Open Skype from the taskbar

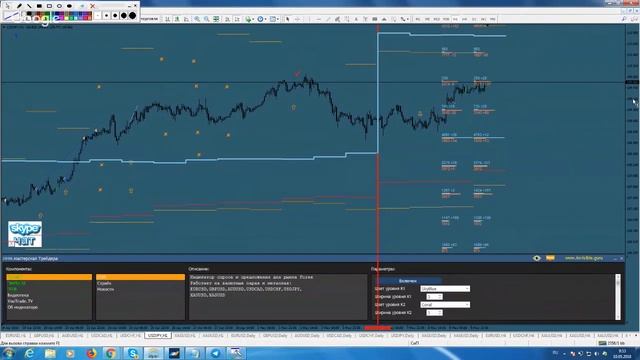[133, 353]
